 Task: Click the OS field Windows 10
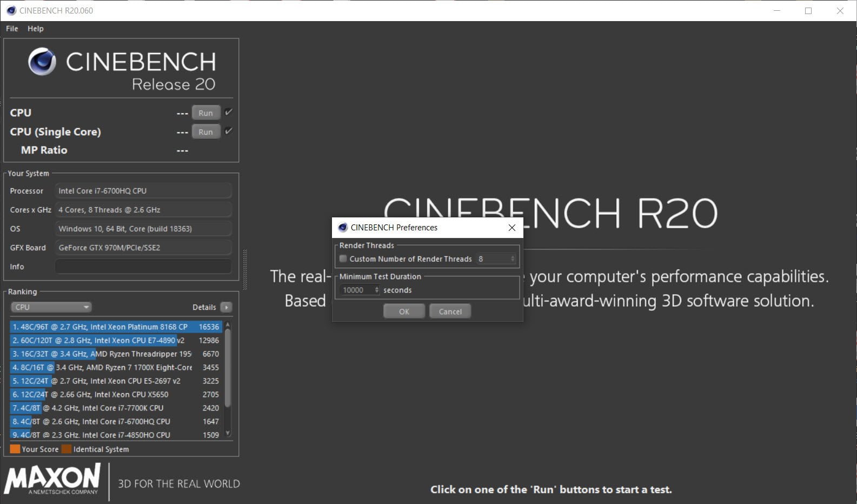pos(143,229)
